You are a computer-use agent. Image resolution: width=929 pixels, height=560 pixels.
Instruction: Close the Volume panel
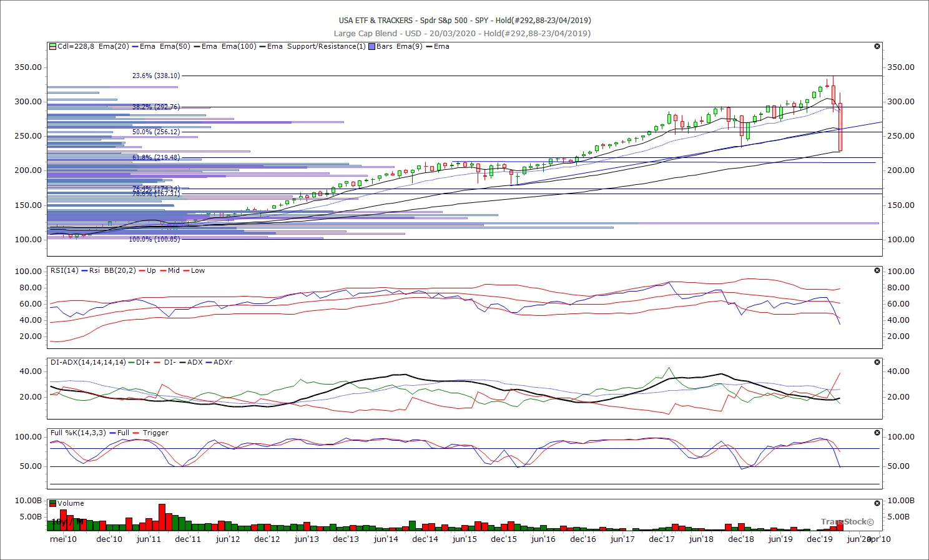(877, 503)
